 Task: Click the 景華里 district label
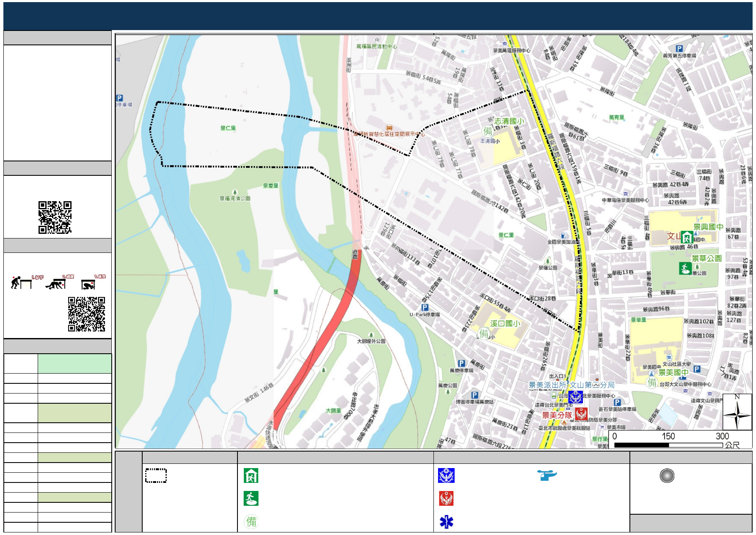pos(638,320)
